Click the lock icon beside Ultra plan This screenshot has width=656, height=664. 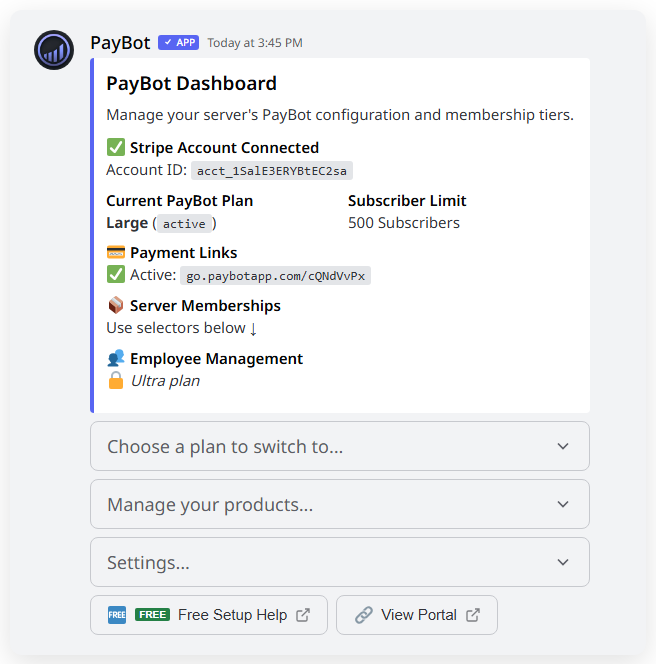[116, 381]
